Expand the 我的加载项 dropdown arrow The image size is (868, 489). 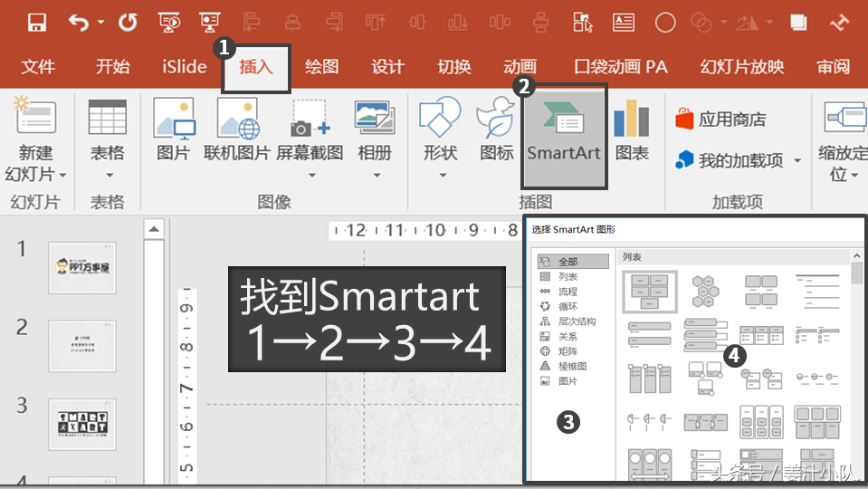tap(797, 160)
